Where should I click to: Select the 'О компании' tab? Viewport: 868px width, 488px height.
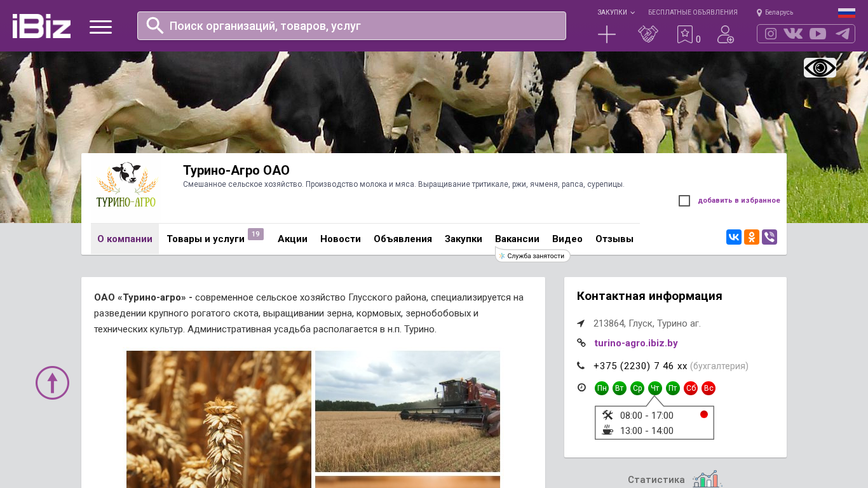125,239
